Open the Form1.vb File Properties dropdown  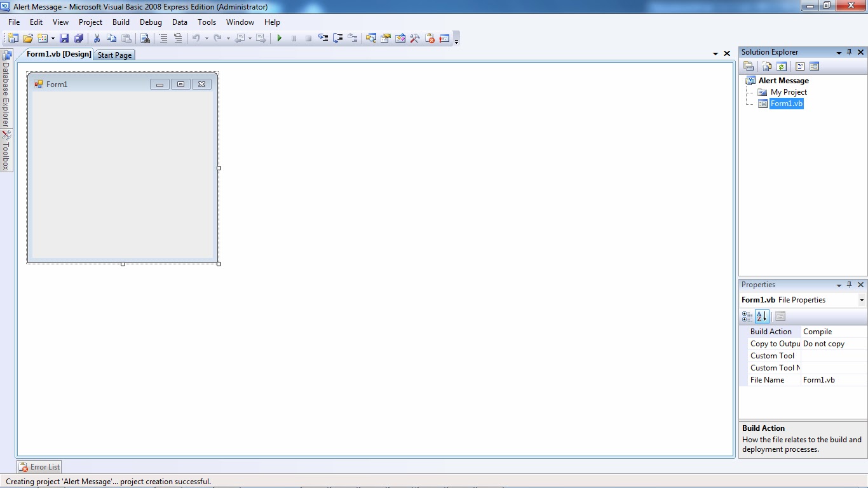pos(862,299)
